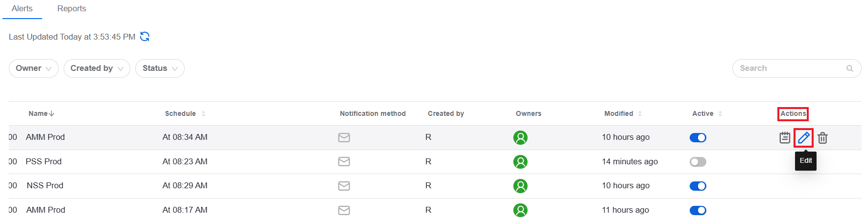This screenshot has width=868, height=221.
Task: Open the history log icon beside Edit
Action: 785,138
